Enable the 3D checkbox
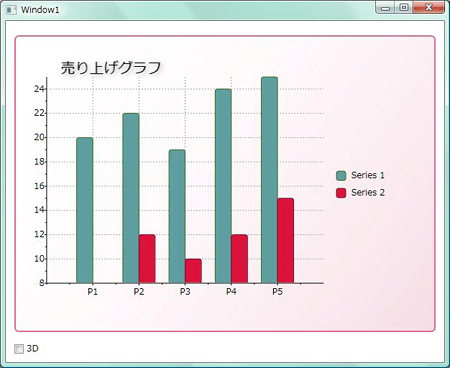The width and height of the screenshot is (450, 368). point(19,349)
